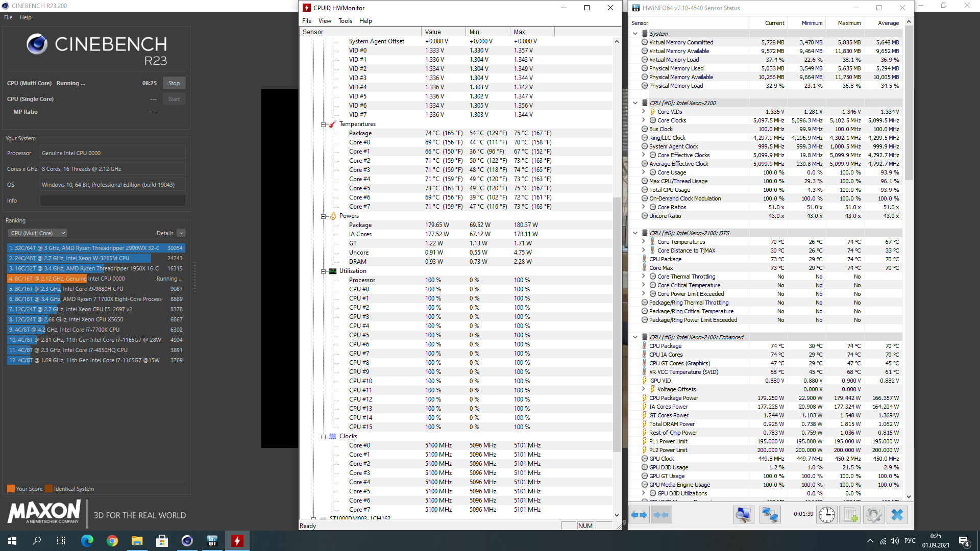980x551 pixels.
Task: Click HWMonitor lightning taskbar icon
Action: (x=237, y=541)
